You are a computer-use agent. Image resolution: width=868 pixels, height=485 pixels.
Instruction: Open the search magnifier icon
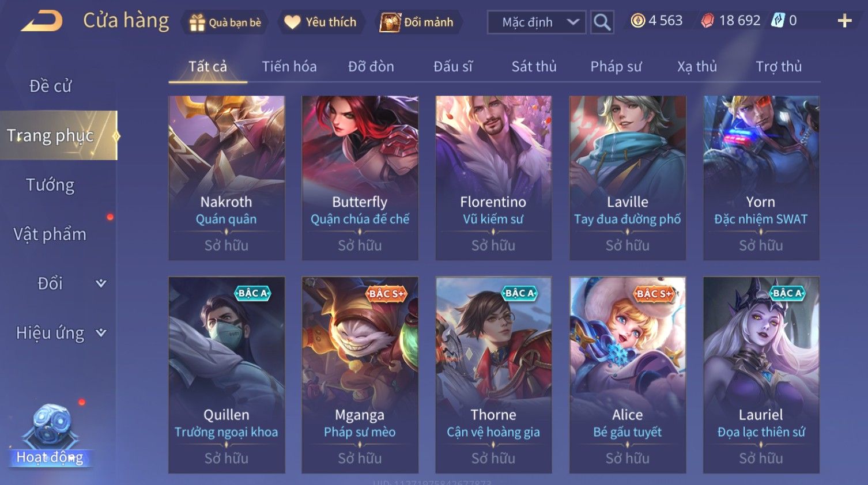tap(602, 22)
